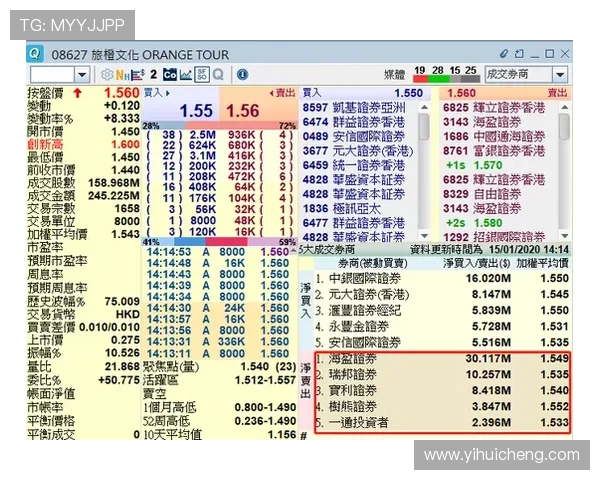Click the 加權平均價 column header
Screen dimensions: 600x480
542,263
